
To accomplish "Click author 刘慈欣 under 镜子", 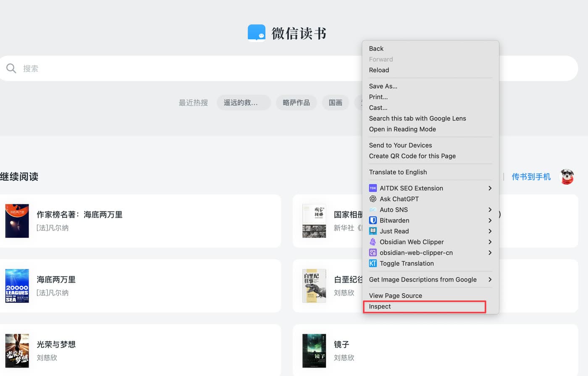I will 344,358.
